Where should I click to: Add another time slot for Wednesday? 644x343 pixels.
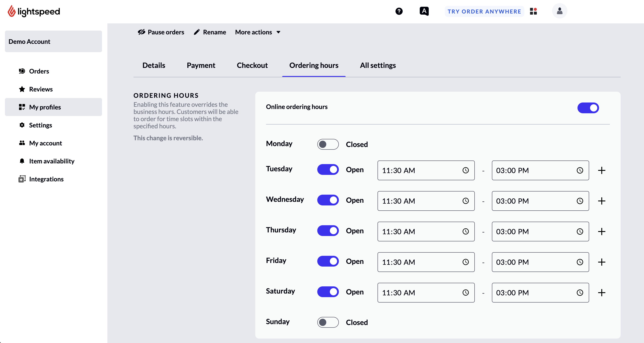(x=602, y=201)
